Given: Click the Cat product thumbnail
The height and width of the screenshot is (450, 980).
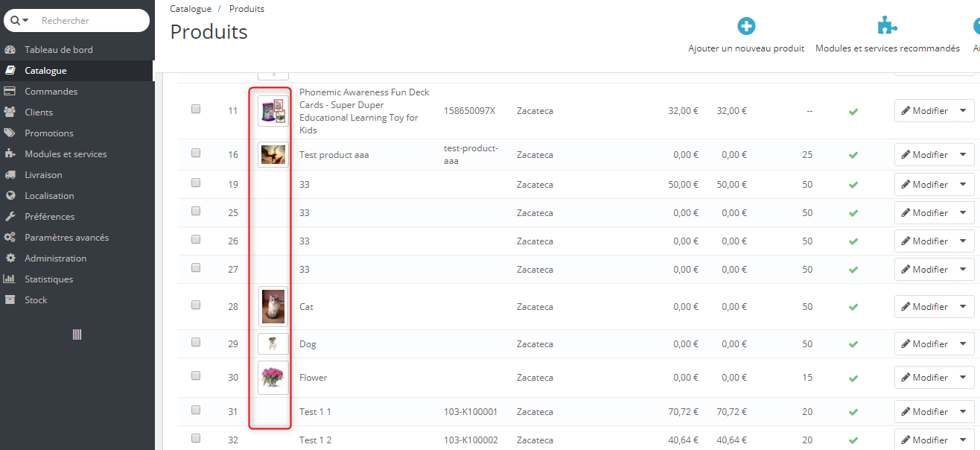Looking at the screenshot, I should [x=273, y=306].
